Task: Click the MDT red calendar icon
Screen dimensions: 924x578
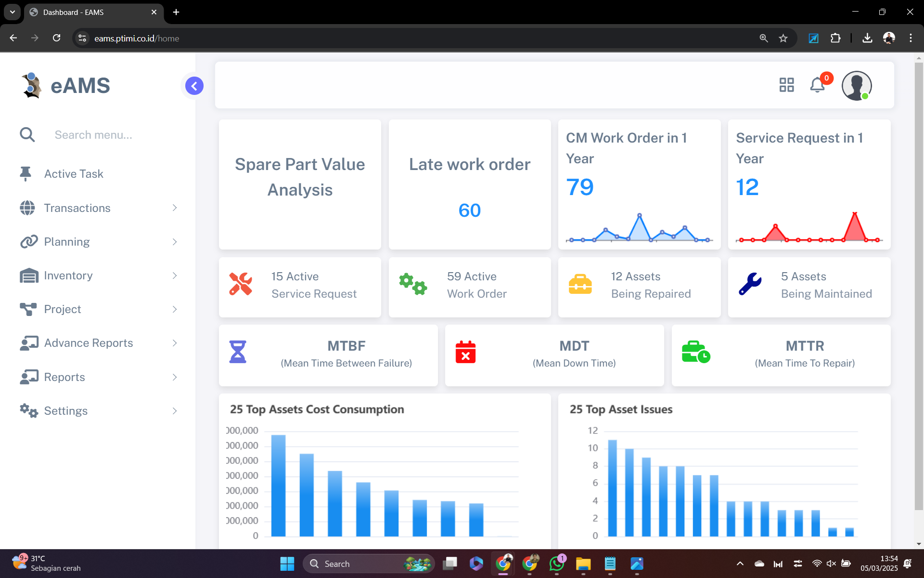Action: point(465,352)
